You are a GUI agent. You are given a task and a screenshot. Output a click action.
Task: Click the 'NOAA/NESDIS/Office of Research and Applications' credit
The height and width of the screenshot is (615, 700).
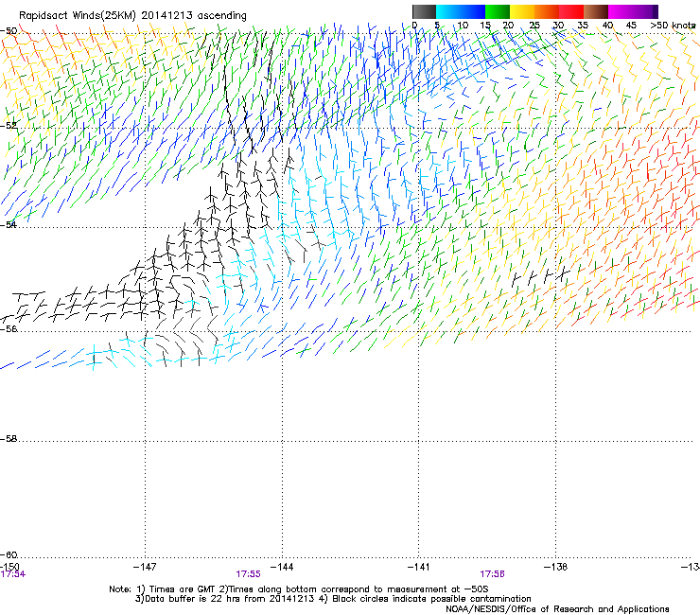point(557,609)
